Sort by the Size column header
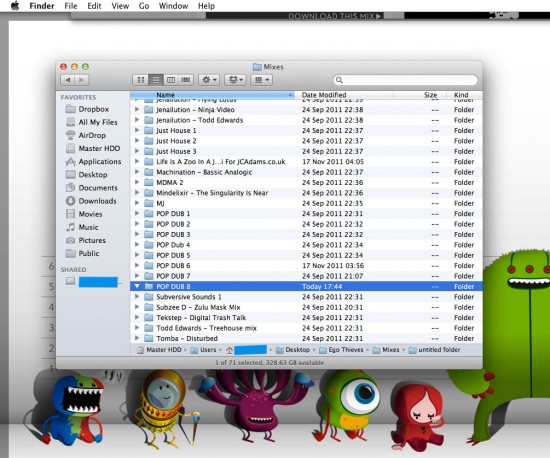The height and width of the screenshot is (458, 550). [x=420, y=95]
